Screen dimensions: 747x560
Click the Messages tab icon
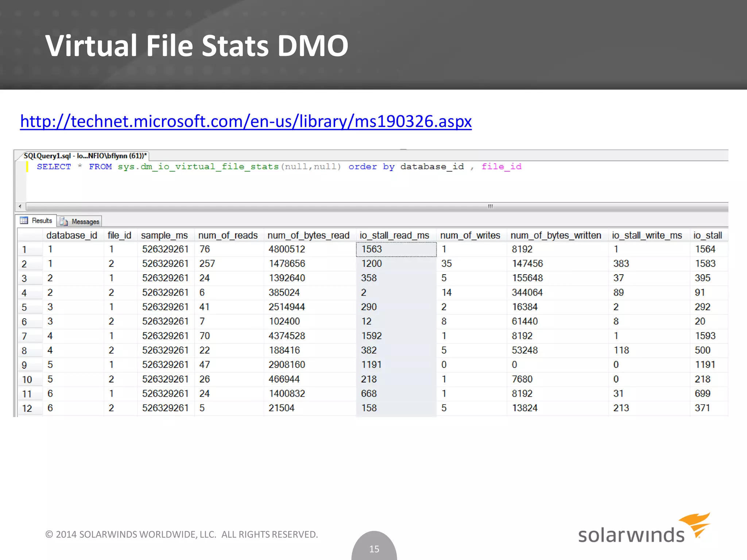(64, 222)
